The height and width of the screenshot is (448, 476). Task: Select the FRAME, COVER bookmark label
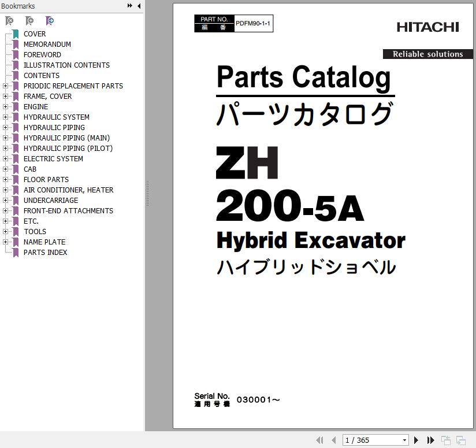click(48, 97)
